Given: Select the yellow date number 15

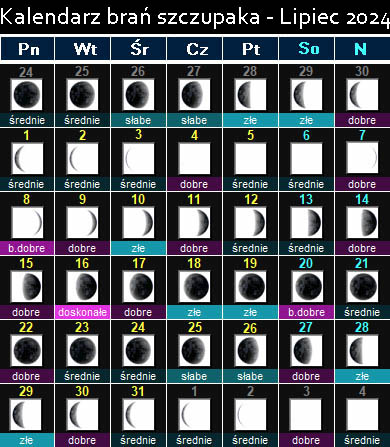Looking at the screenshot, I should (27, 263).
